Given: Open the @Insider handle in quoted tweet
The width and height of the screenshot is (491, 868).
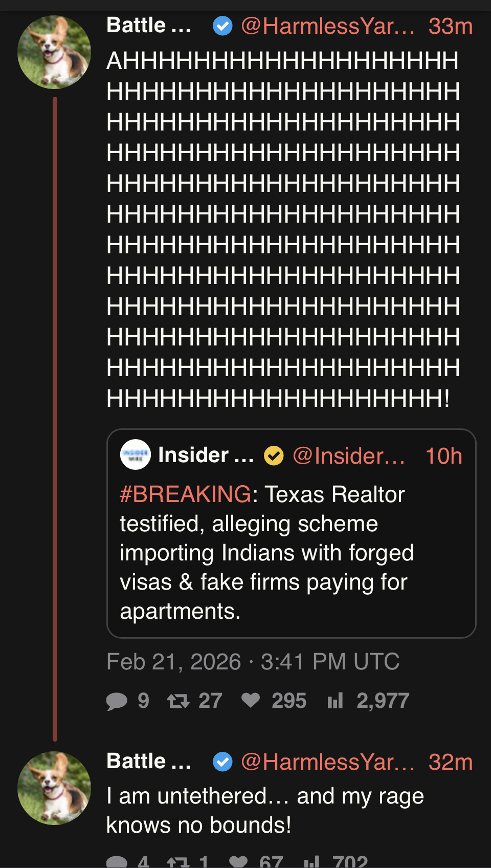Looking at the screenshot, I should [x=349, y=456].
